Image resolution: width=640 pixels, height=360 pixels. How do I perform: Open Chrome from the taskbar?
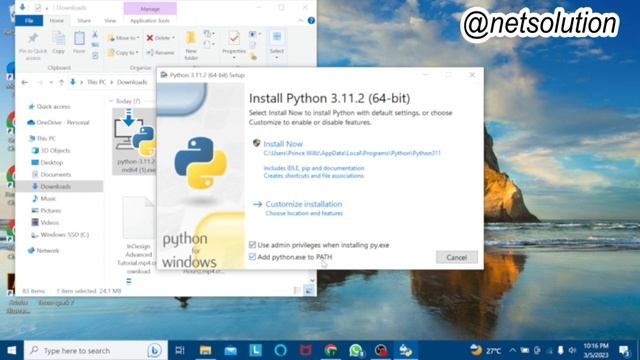(331, 350)
